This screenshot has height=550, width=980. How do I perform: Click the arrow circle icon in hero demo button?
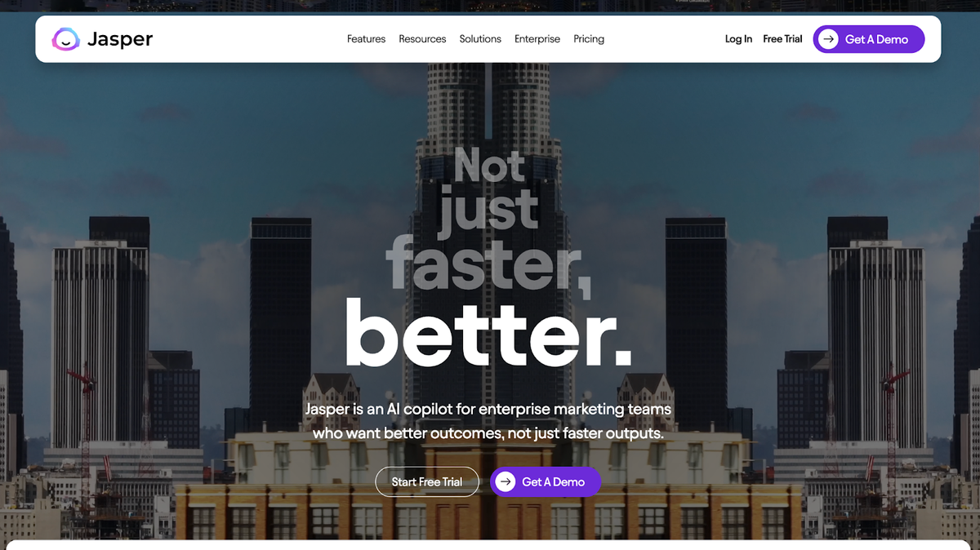point(506,481)
